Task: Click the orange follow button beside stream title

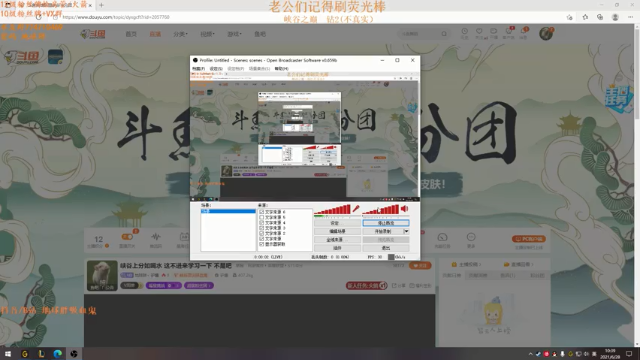Action: coord(420,265)
